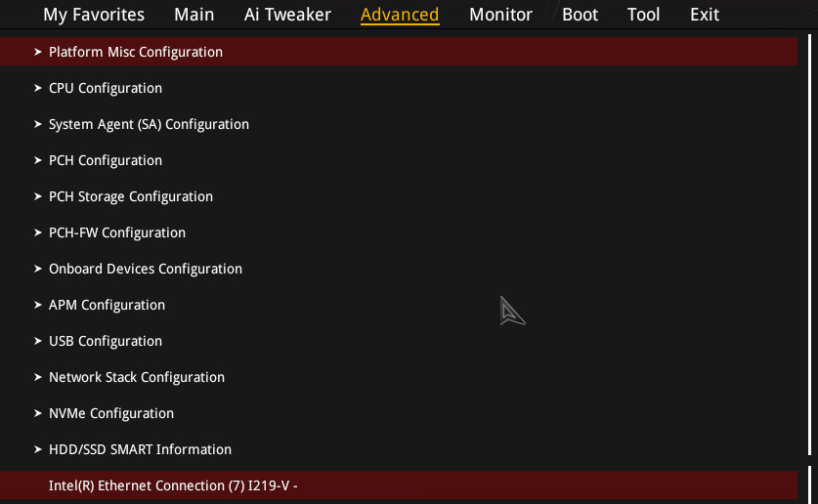Click the arrow icon next to NVMe Configuration

[x=37, y=413]
